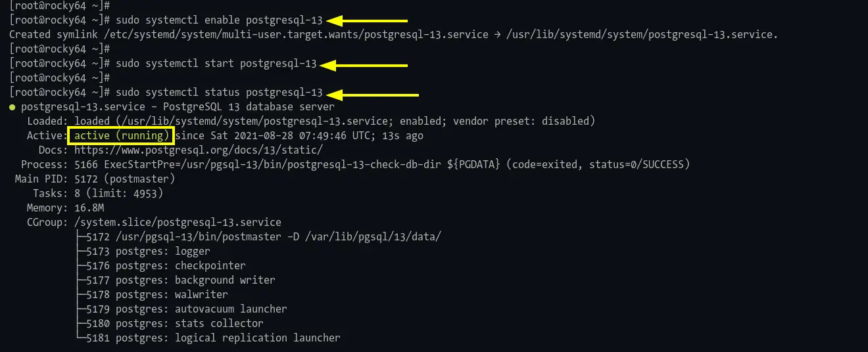Image resolution: width=868 pixels, height=352 pixels.
Task: Select the 5179 autovacuum launcher process
Action: [181, 309]
